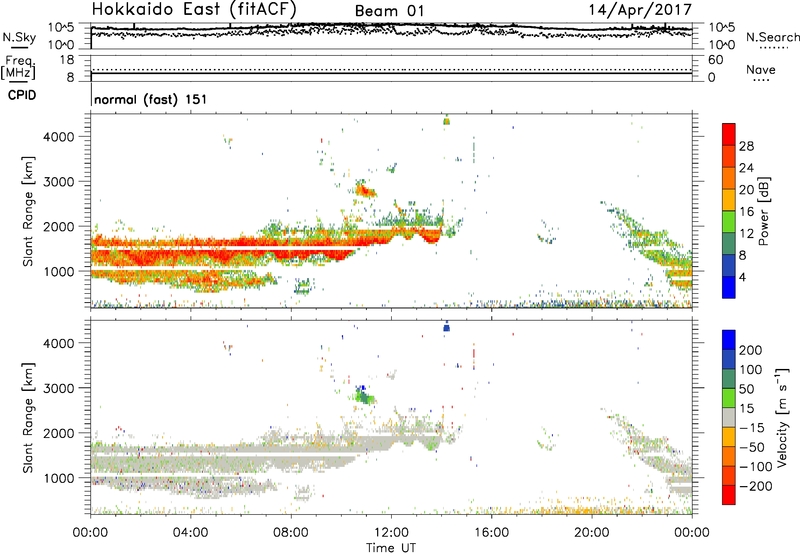Select the light green 12–16 dB power swatch

click(x=729, y=222)
